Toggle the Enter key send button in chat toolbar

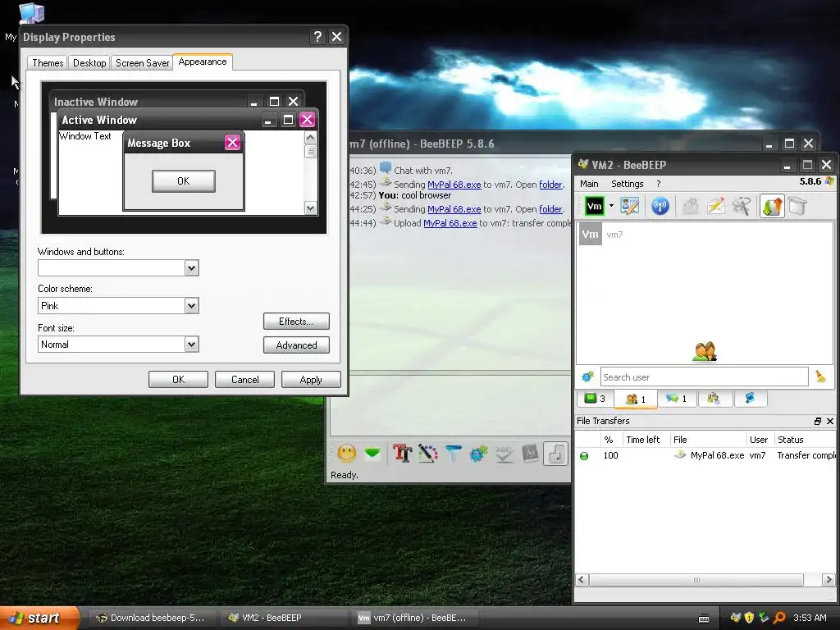[x=555, y=454]
